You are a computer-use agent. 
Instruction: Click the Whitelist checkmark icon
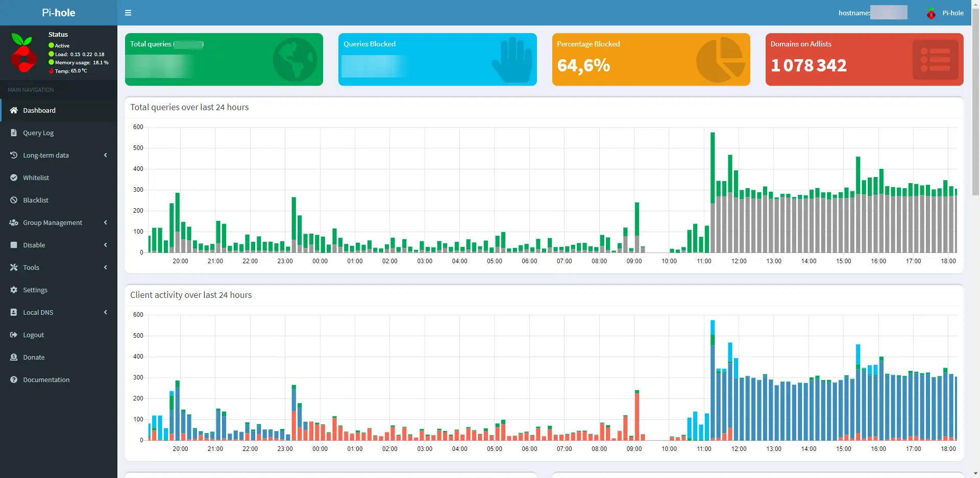tap(14, 178)
